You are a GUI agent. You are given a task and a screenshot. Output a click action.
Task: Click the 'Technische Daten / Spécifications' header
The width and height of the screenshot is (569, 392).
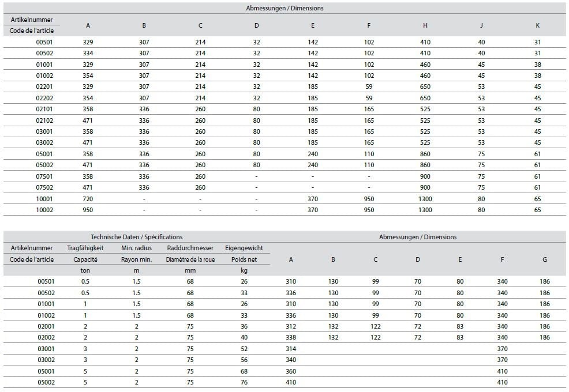point(136,237)
